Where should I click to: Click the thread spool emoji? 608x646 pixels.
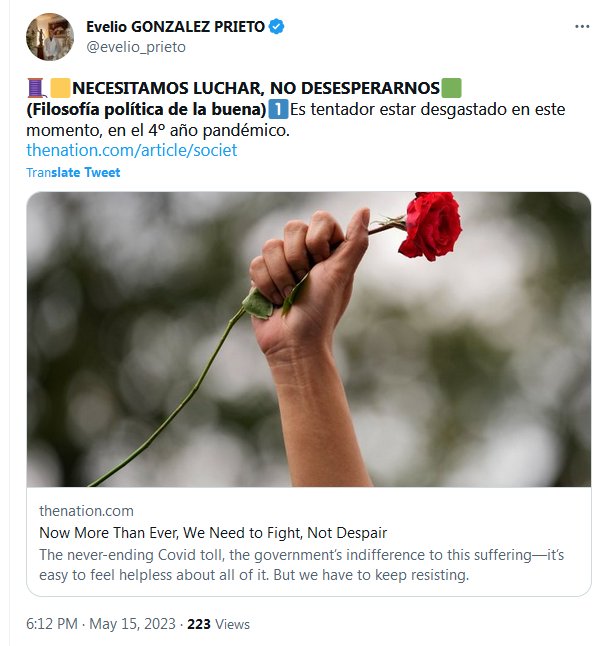(x=36, y=88)
